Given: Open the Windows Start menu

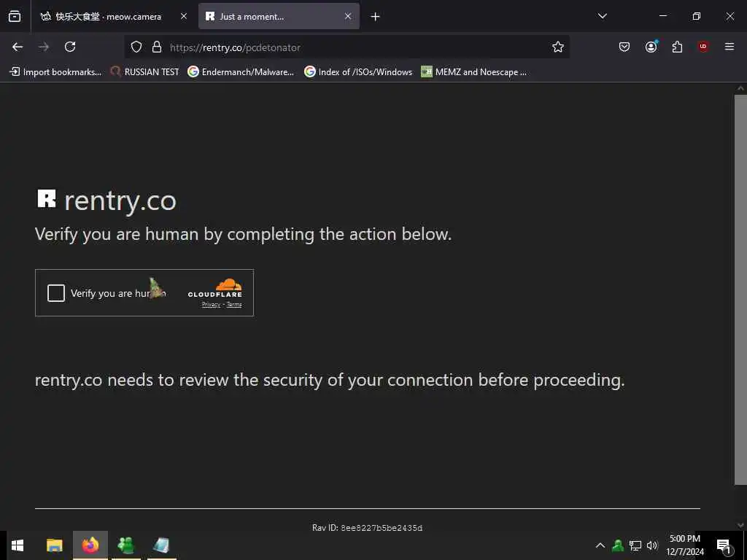Looking at the screenshot, I should click(18, 545).
